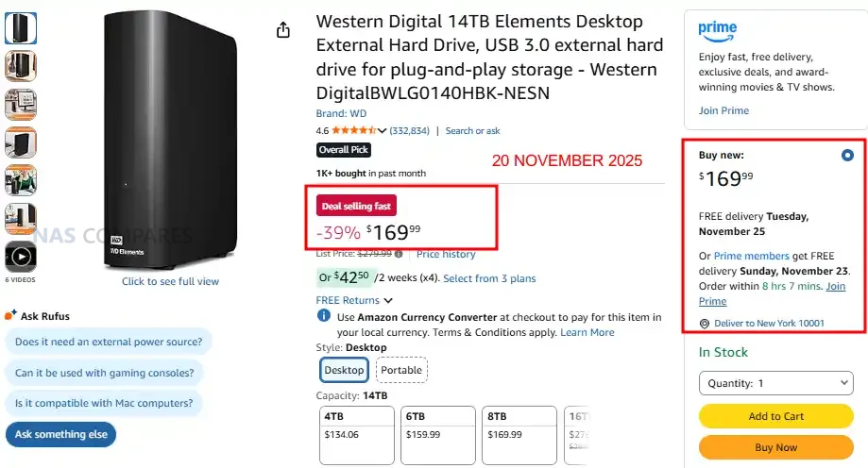Image resolution: width=868 pixels, height=468 pixels.
Task: Click the Prime logo
Action: (x=718, y=29)
